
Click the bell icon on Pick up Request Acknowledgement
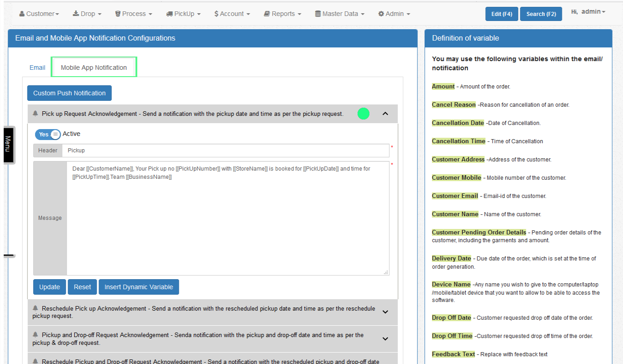tap(36, 113)
